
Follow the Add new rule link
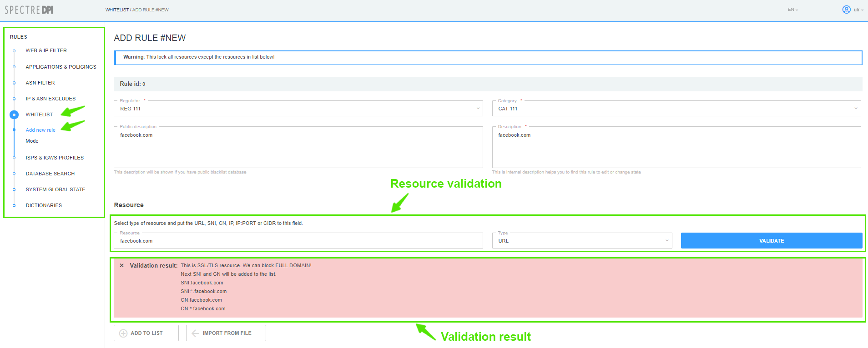[x=40, y=130]
